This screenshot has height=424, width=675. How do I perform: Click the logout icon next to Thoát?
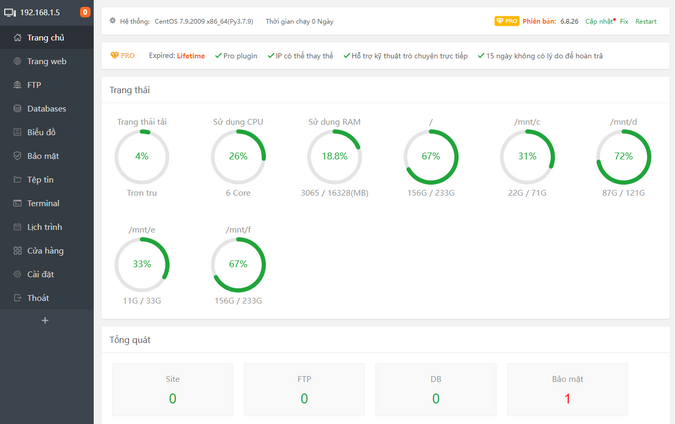coord(17,298)
